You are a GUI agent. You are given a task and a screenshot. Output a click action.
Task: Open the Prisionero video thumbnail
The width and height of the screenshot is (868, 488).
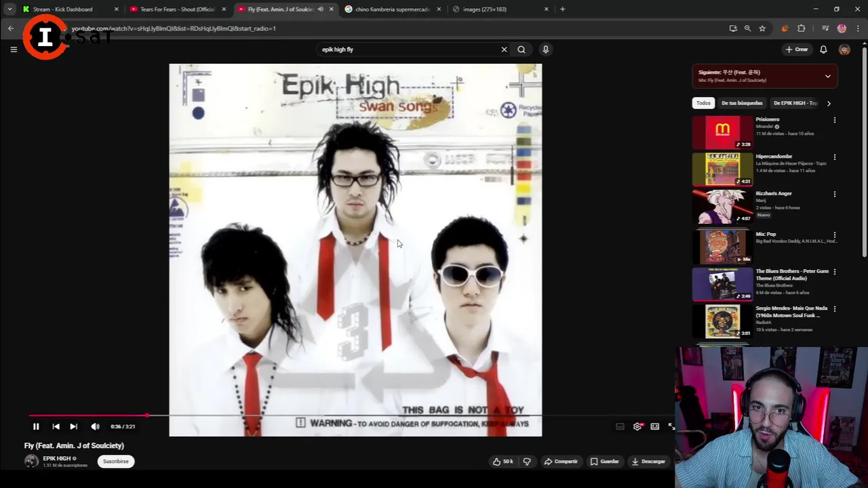pos(722,132)
